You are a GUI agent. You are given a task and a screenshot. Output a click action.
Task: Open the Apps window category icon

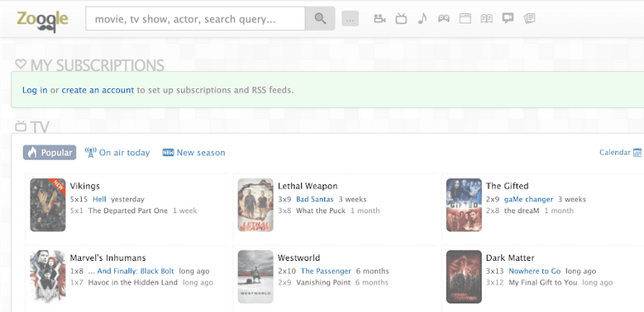click(x=465, y=18)
